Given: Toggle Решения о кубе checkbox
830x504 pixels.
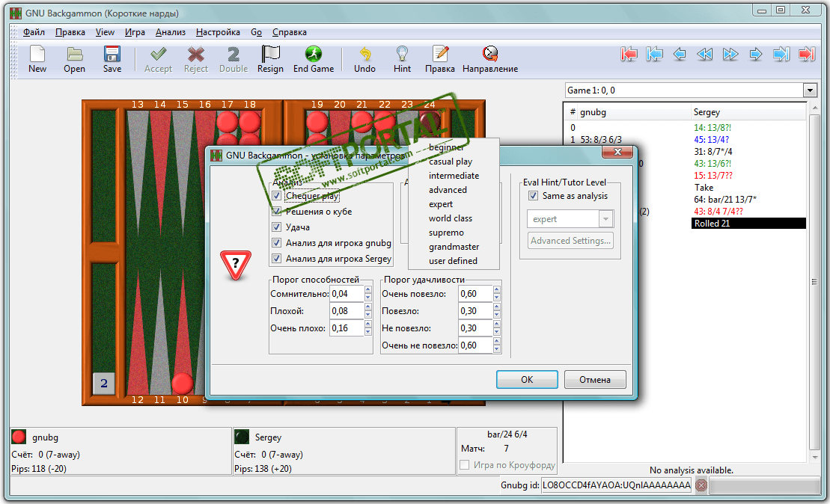Looking at the screenshot, I should pos(276,212).
